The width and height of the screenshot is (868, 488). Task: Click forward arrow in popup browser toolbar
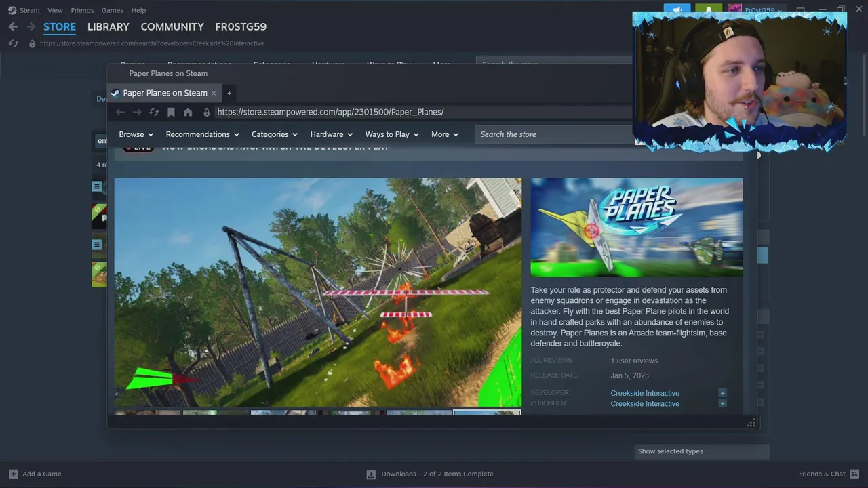pyautogui.click(x=137, y=112)
